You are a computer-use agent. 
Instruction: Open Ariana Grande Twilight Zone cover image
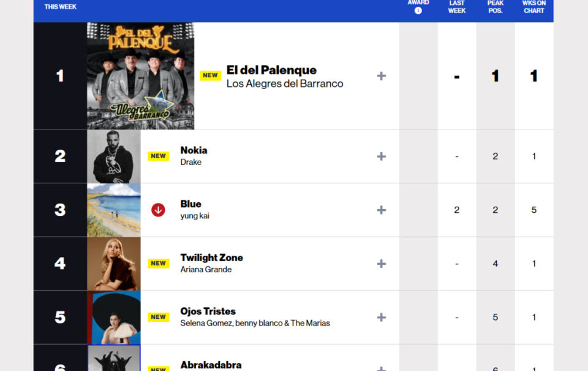pos(114,264)
